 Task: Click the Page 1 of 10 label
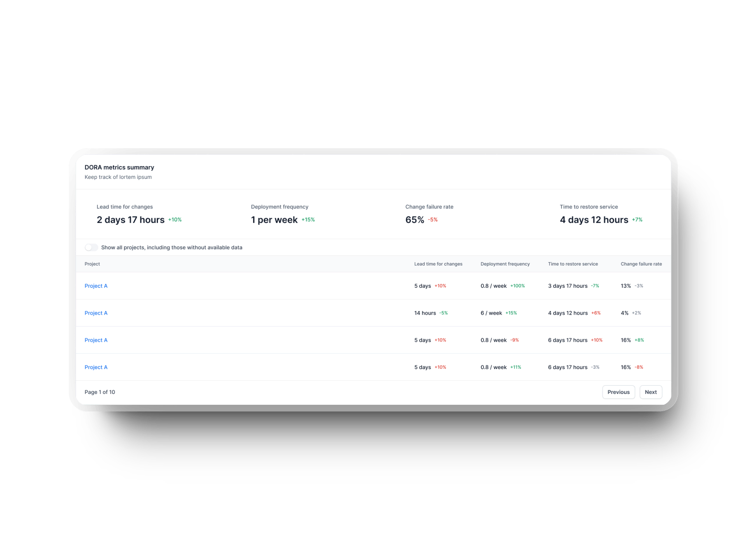click(100, 392)
